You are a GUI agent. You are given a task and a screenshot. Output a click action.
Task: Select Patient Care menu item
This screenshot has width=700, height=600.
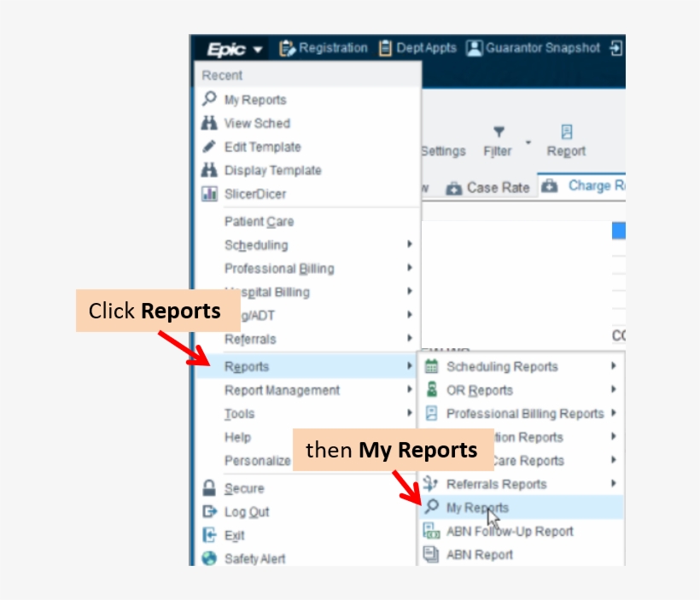pyautogui.click(x=259, y=221)
